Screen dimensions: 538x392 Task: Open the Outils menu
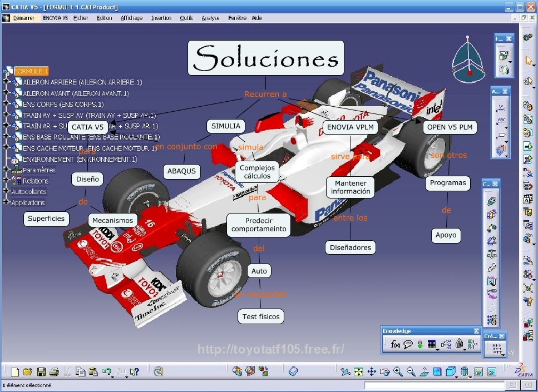pos(186,18)
